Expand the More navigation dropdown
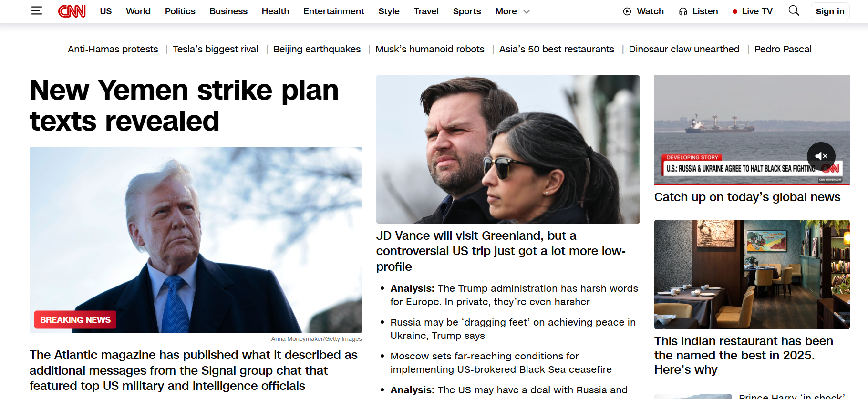 (x=513, y=11)
